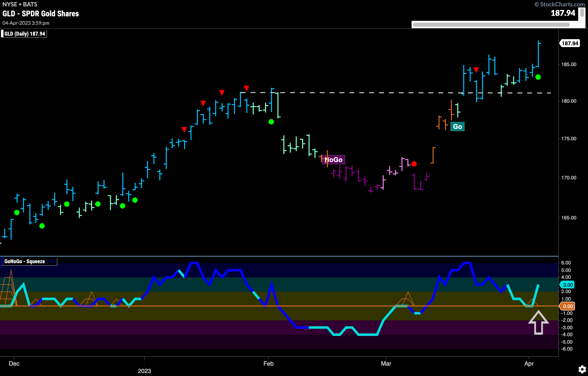Image resolution: width=588 pixels, height=376 pixels.
Task: Open chart settings gear icon
Action: tap(582, 369)
